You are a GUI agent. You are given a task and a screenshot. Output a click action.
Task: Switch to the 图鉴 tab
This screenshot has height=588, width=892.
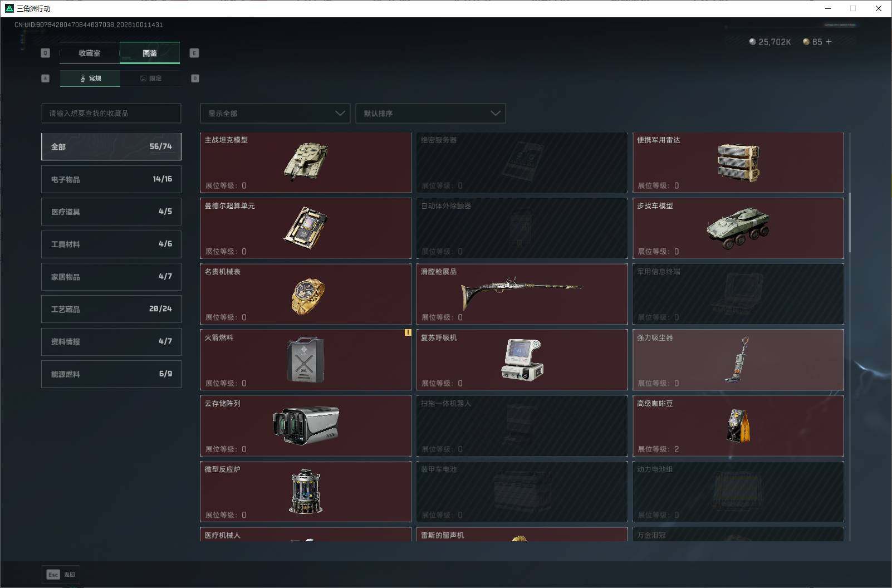point(150,53)
